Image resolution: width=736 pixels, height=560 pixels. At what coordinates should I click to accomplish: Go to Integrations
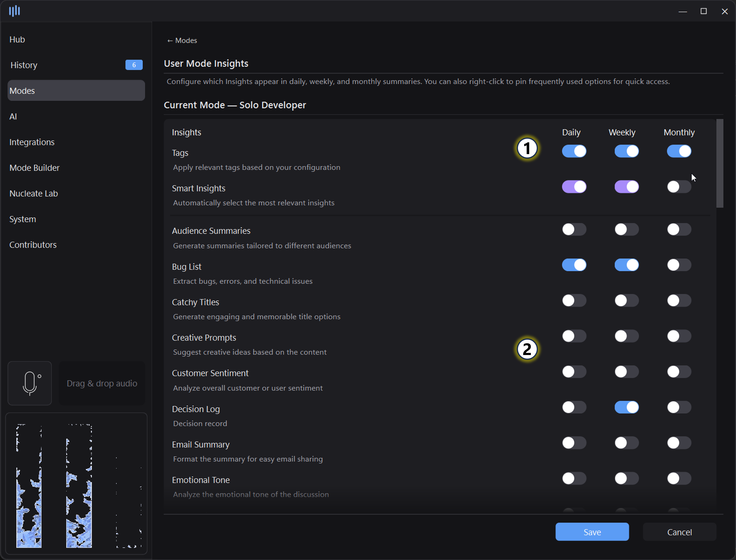pos(76,142)
